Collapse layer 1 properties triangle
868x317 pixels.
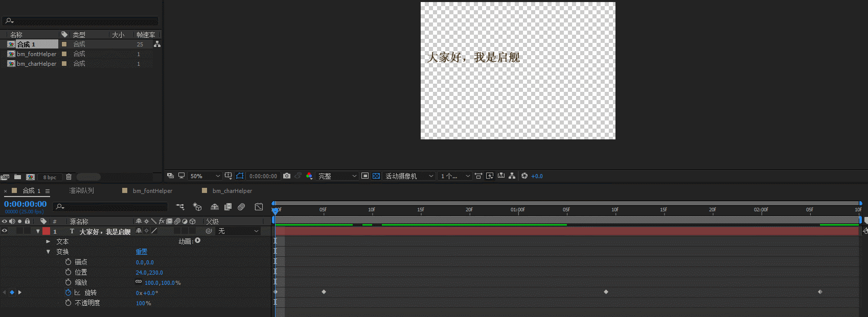click(x=38, y=231)
